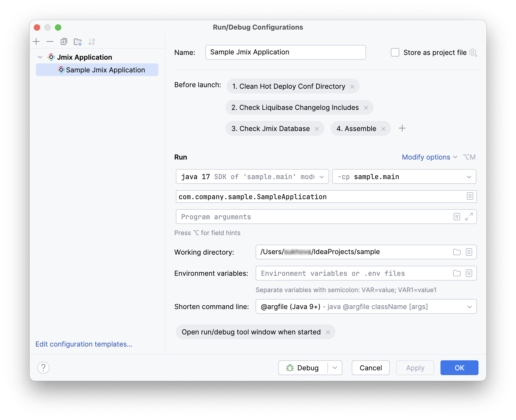
Task: Collapse the Jmix Application tree node
Action: click(x=40, y=57)
